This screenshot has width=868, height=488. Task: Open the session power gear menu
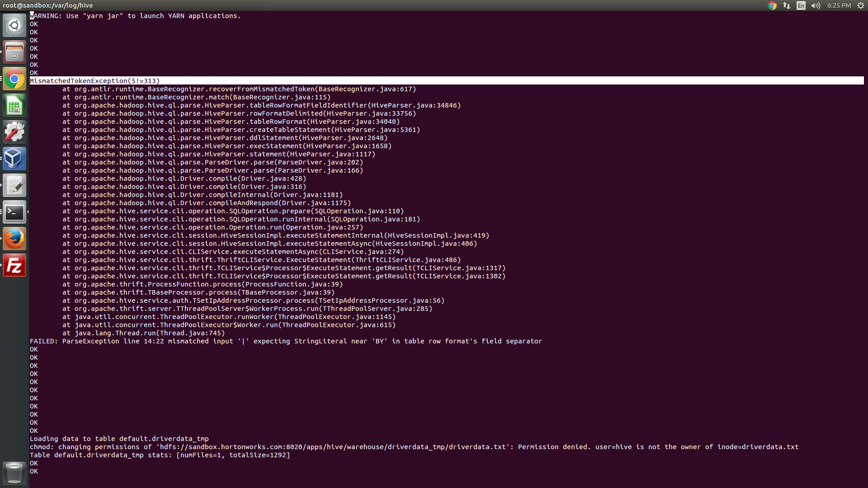[861, 5]
